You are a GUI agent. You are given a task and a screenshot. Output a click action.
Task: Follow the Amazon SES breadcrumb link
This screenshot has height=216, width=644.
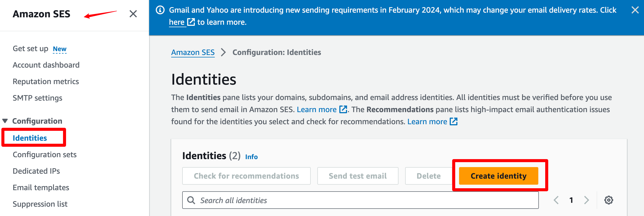(193, 52)
